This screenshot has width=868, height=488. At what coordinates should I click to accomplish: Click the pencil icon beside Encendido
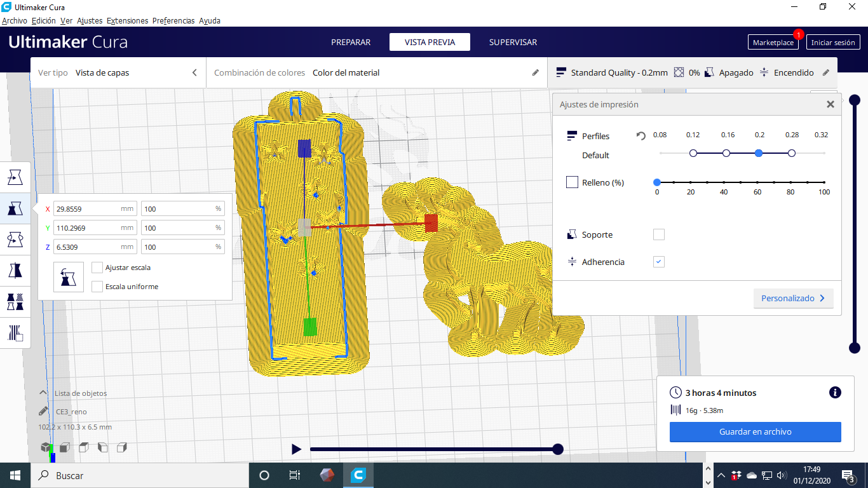[x=826, y=72]
